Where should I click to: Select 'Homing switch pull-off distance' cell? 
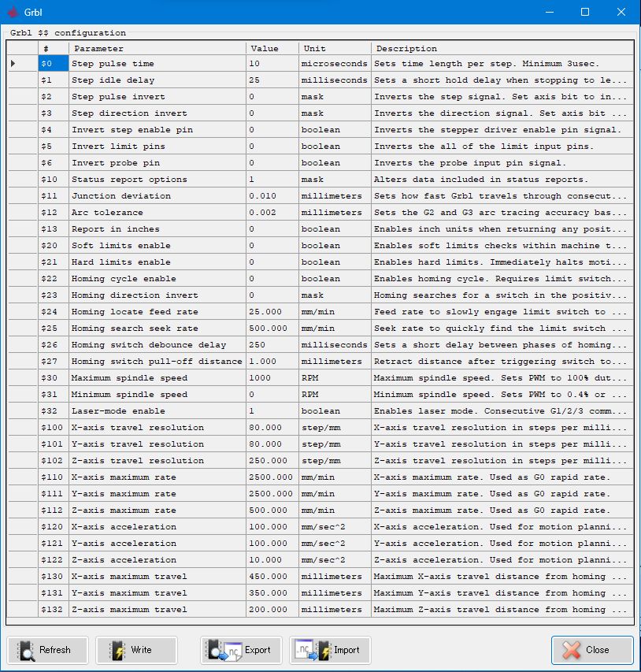coord(157,362)
